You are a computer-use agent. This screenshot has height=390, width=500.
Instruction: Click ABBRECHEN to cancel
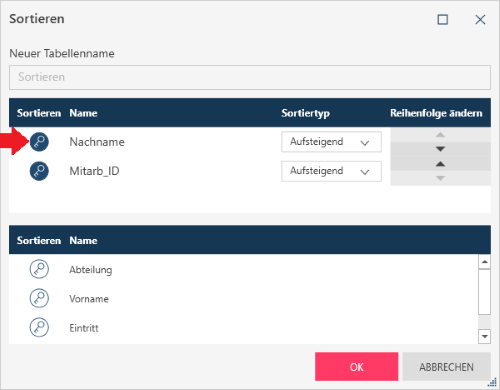pyautogui.click(x=446, y=367)
